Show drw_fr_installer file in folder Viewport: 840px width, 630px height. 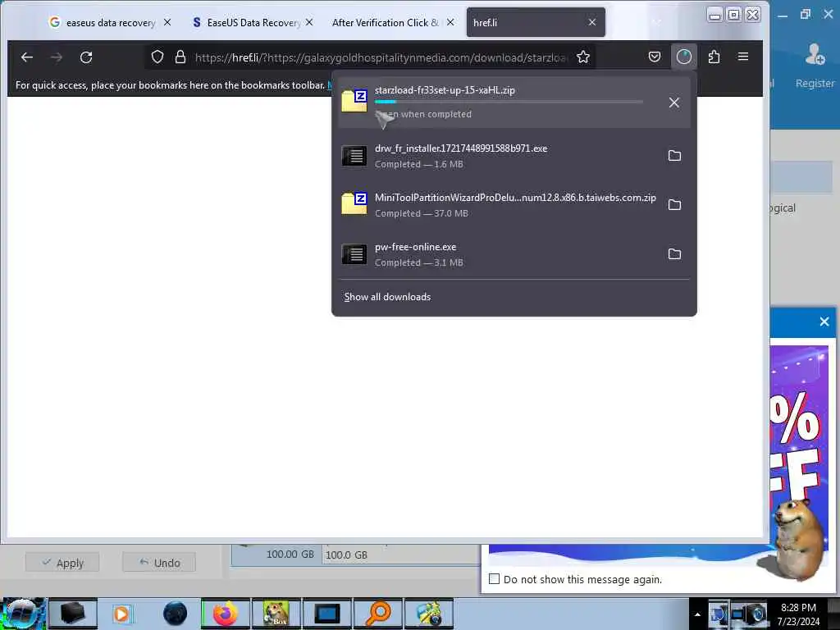click(x=674, y=155)
